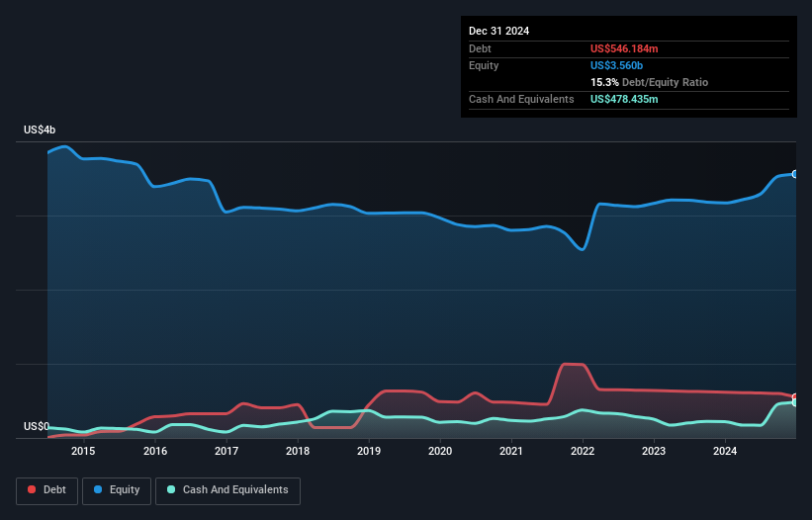Click the US$3.560b equity value
Viewport: 812px width, 520px height.
616,65
